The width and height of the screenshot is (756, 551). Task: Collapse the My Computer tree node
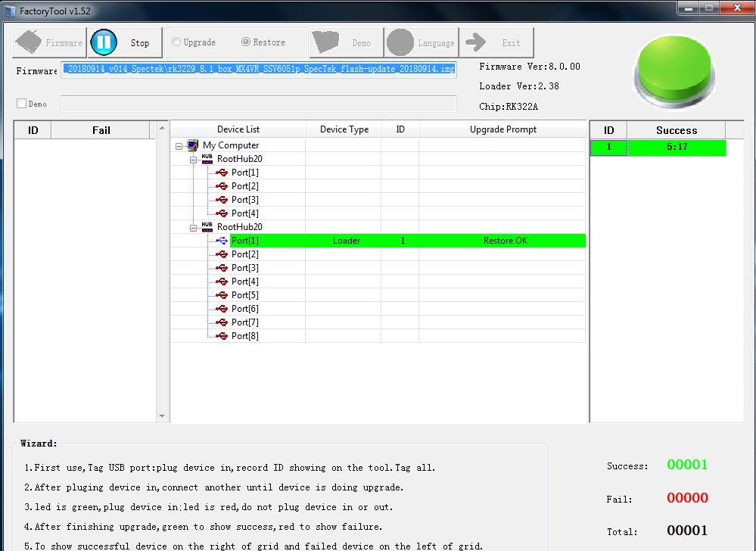pos(179,146)
